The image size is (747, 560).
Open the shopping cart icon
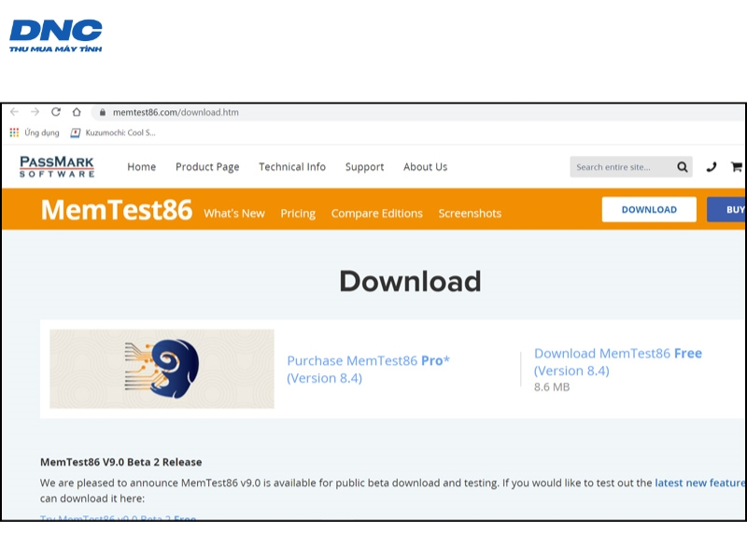737,167
